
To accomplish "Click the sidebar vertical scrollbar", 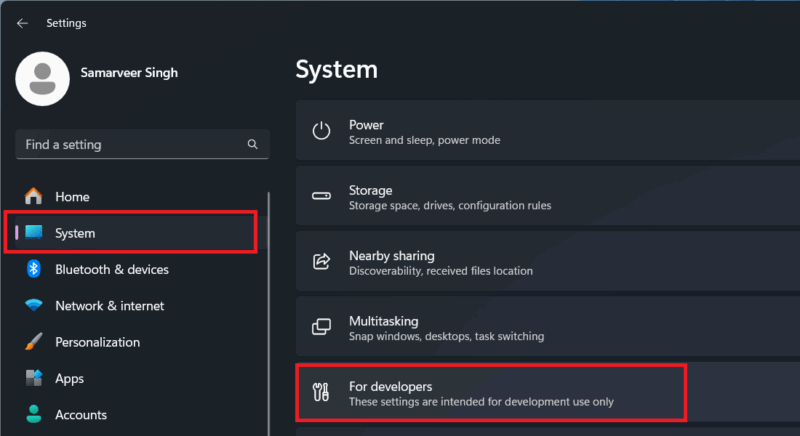I will (268, 314).
